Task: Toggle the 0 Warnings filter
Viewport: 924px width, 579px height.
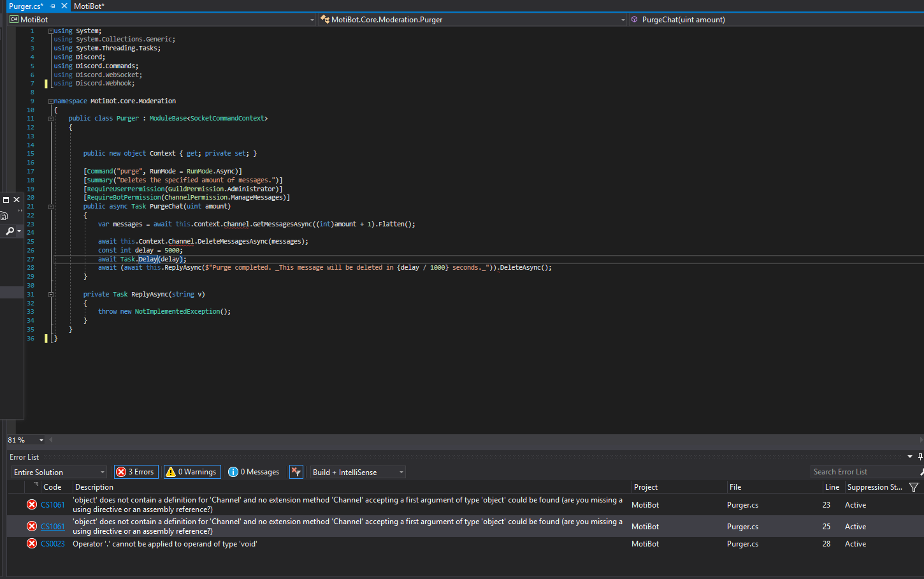Action: pyautogui.click(x=192, y=472)
